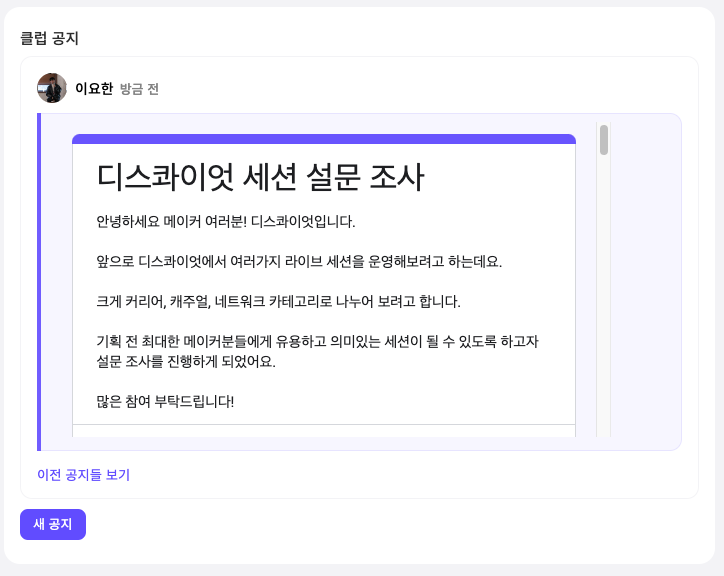724x576 pixels.
Task: Click the purple accent bar left of announcement
Action: tap(39, 282)
